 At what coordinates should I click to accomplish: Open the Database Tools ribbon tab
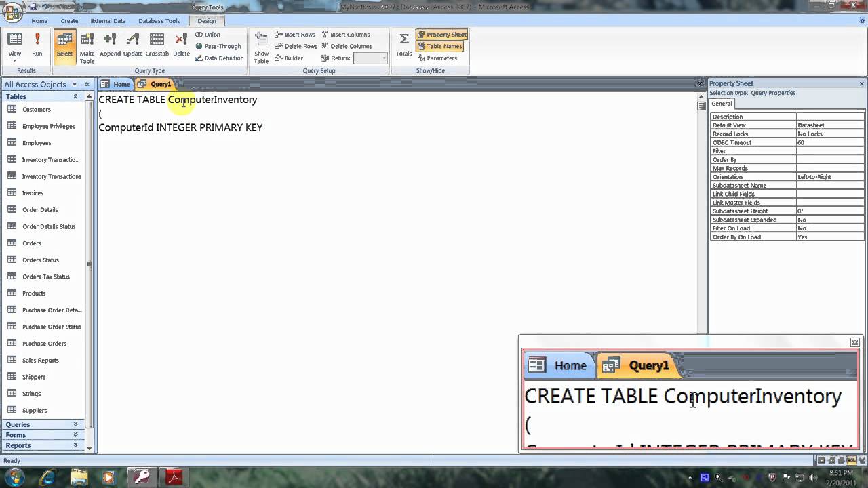click(x=159, y=21)
